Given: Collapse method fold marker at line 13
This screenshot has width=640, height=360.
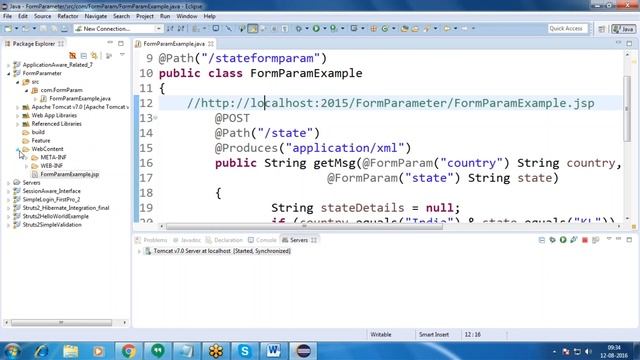Looking at the screenshot, I should 156,118.
